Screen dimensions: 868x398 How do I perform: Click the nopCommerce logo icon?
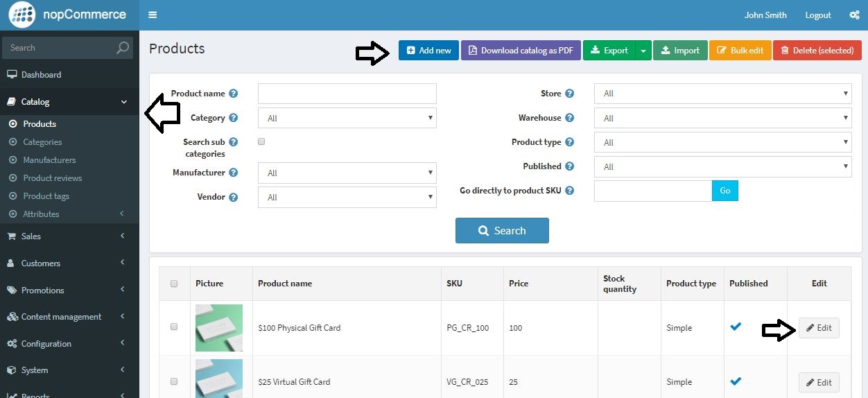(x=23, y=15)
